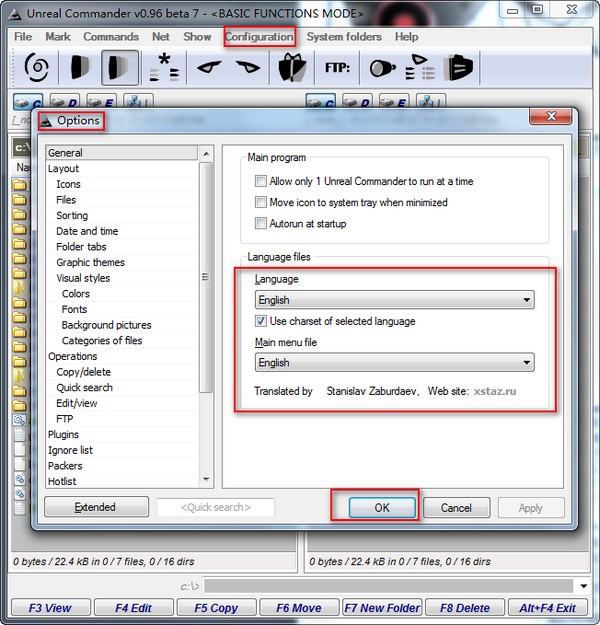
Task: Select drive C button in left panel
Action: [x=26, y=104]
